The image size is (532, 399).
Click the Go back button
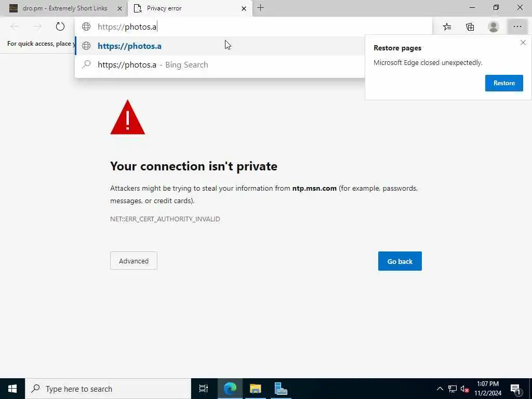click(x=400, y=261)
